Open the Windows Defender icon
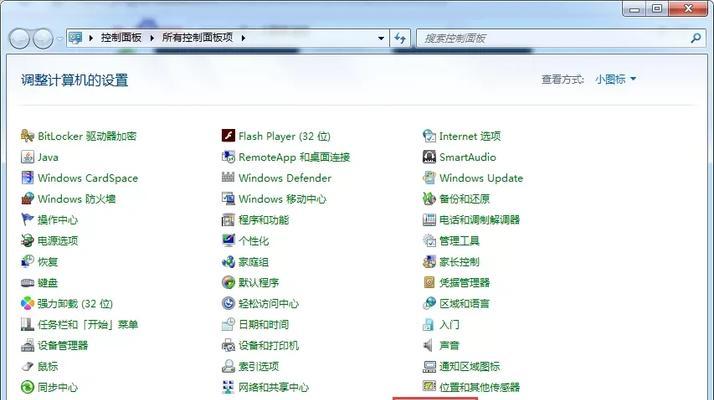The height and width of the screenshot is (400, 714). click(228, 178)
